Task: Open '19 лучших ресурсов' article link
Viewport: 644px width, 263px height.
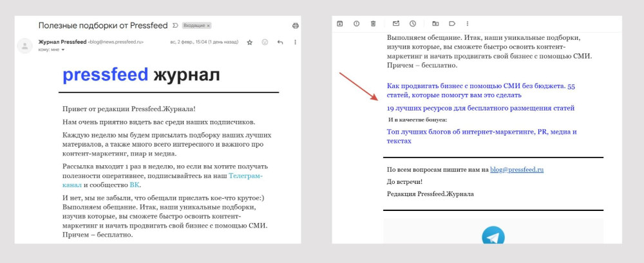Action: [480, 108]
